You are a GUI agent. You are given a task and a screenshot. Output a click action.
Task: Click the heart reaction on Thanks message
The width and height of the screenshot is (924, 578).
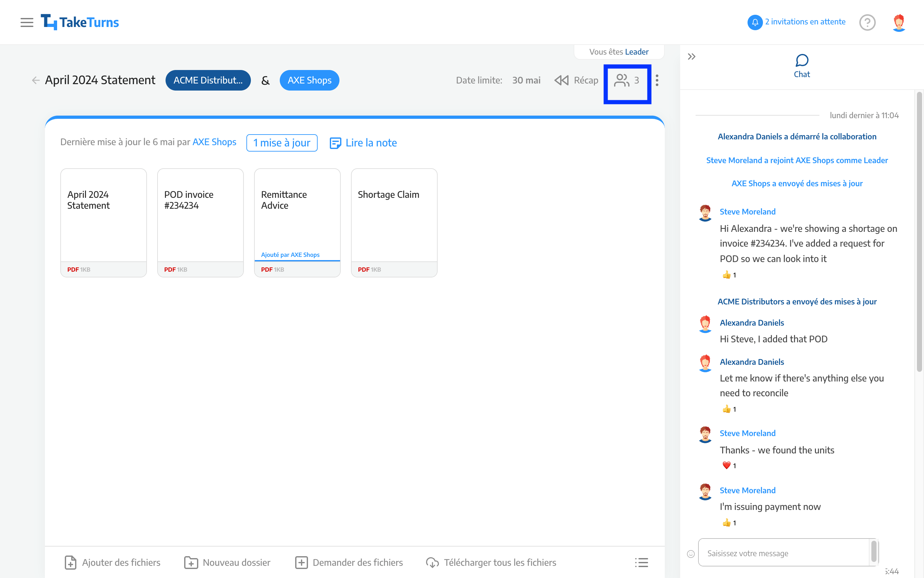pyautogui.click(x=729, y=466)
